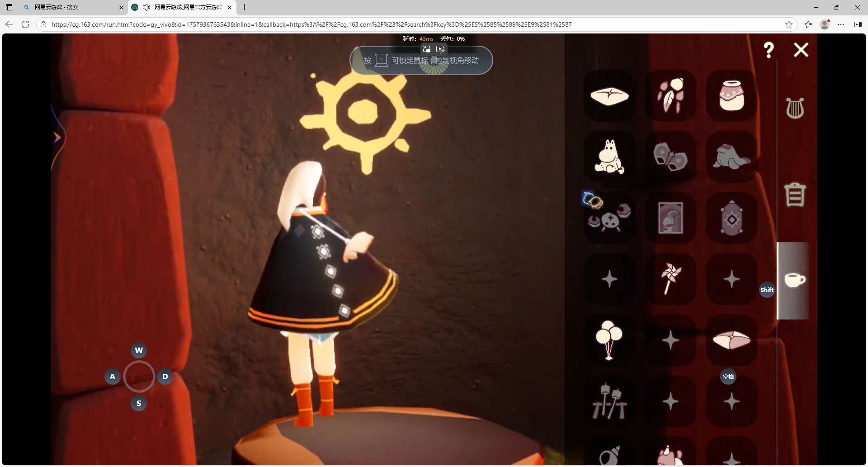Click the joystick ring between WASD keys
The image size is (868, 467).
tap(139, 376)
